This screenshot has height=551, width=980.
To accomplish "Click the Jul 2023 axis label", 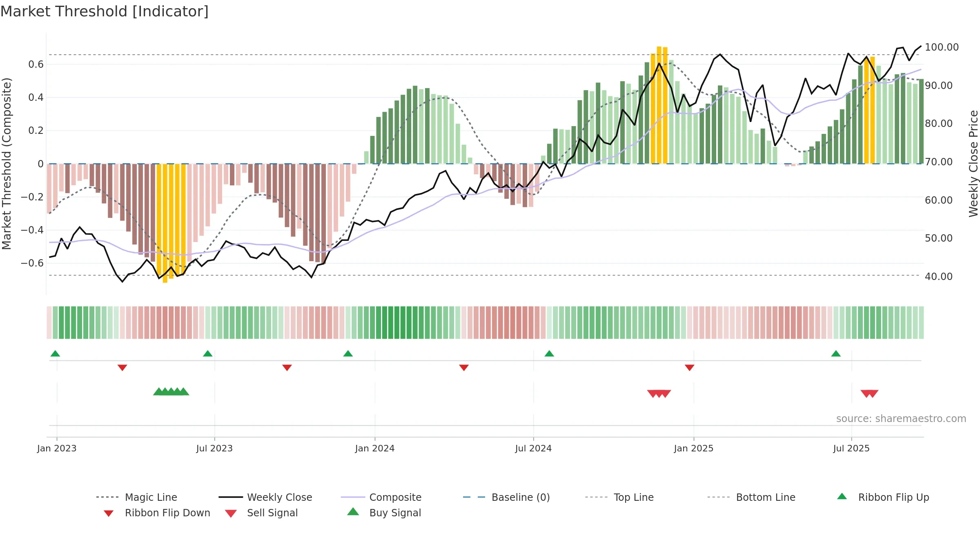I will 214,449.
